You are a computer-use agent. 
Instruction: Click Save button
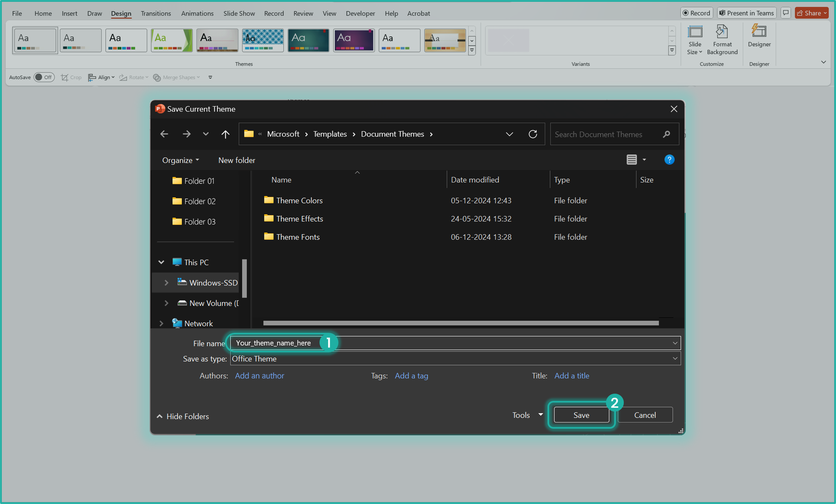point(581,415)
